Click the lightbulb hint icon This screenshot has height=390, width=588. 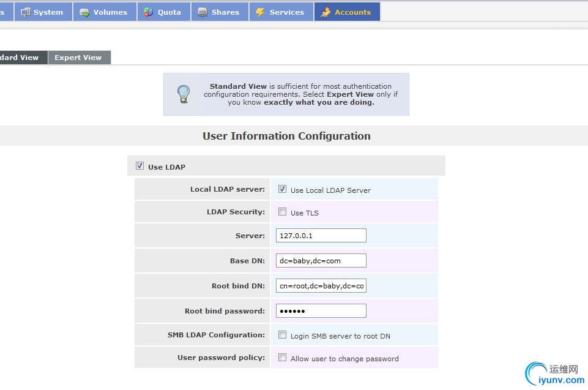tap(184, 94)
